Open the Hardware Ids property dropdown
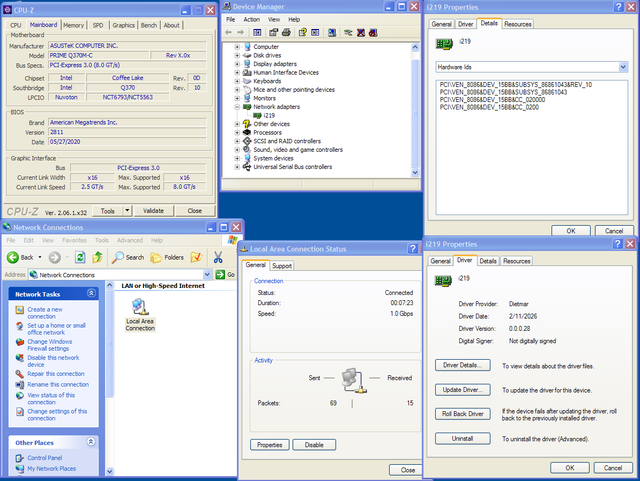The height and width of the screenshot is (481, 640). point(623,67)
